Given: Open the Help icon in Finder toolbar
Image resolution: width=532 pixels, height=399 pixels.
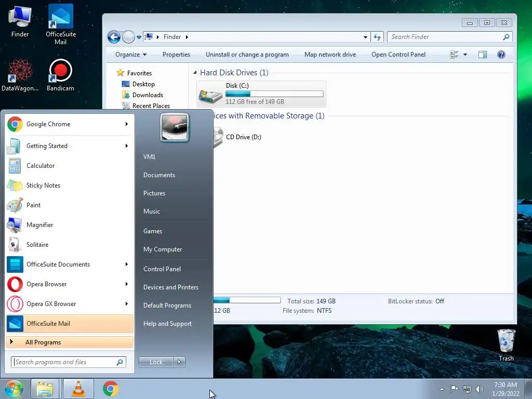Looking at the screenshot, I should (501, 55).
